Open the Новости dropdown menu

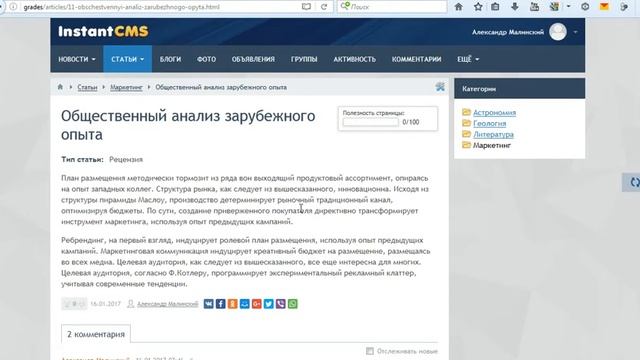coord(77,59)
